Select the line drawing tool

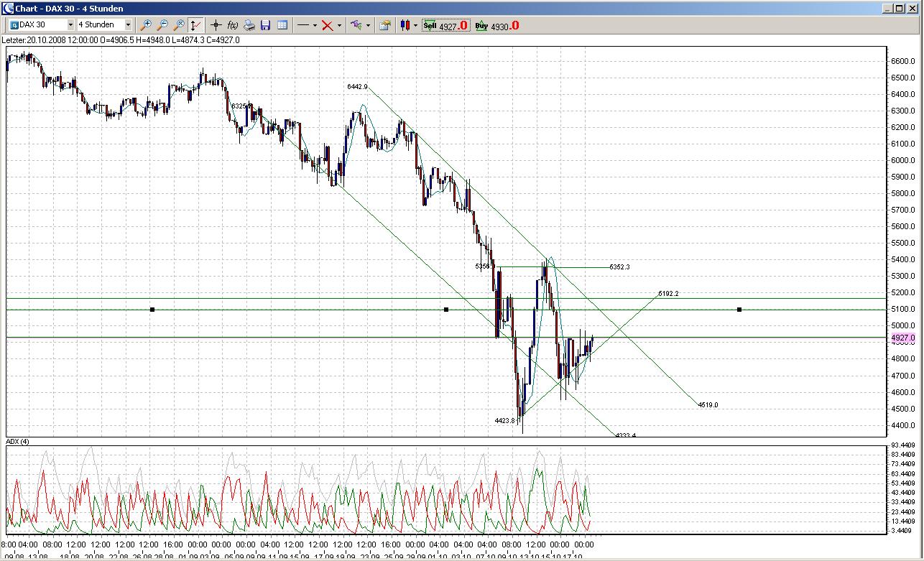[302, 25]
